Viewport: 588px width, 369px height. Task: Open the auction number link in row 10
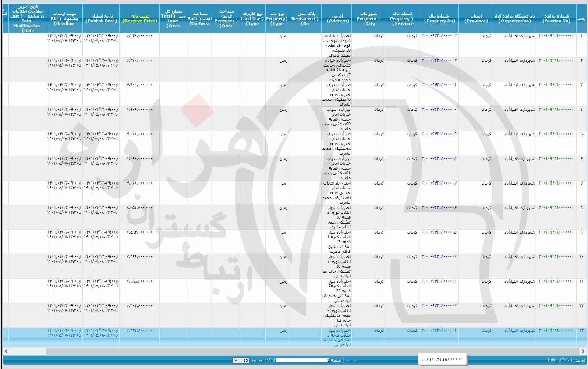556,256
